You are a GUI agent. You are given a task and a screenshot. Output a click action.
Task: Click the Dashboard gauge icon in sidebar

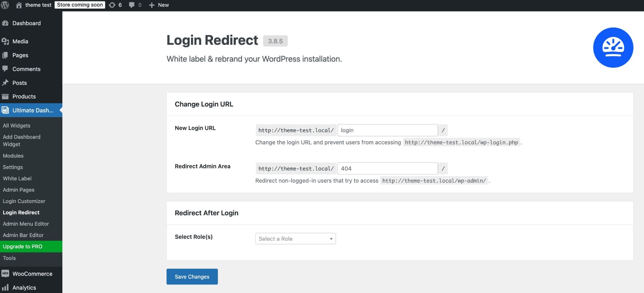[x=5, y=23]
